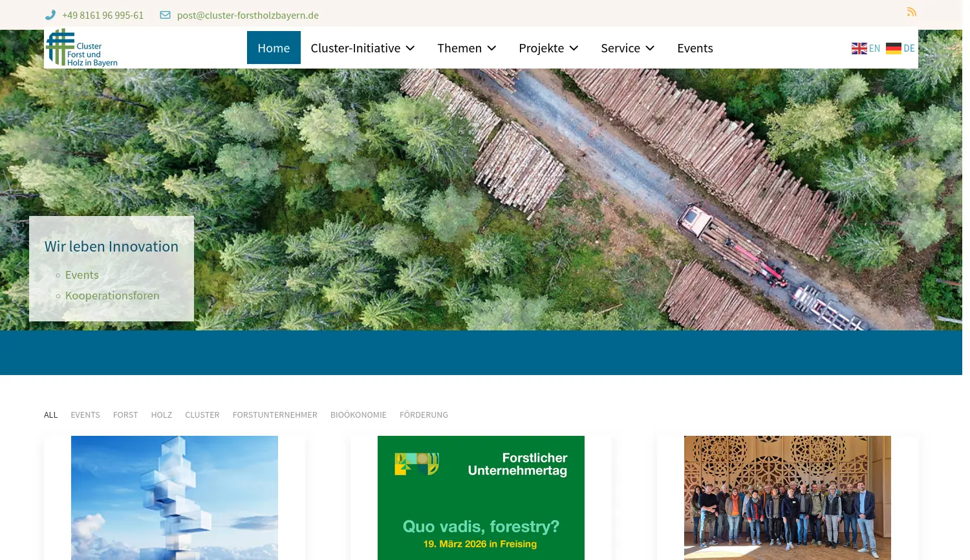
Task: Open the Kooperationsforen link
Action: 112,295
